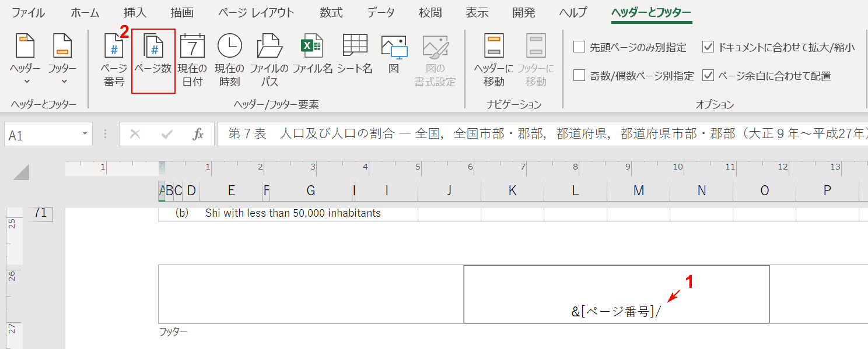Click cell text 'Shi with less than 50,000 inhabitants'

(293, 213)
